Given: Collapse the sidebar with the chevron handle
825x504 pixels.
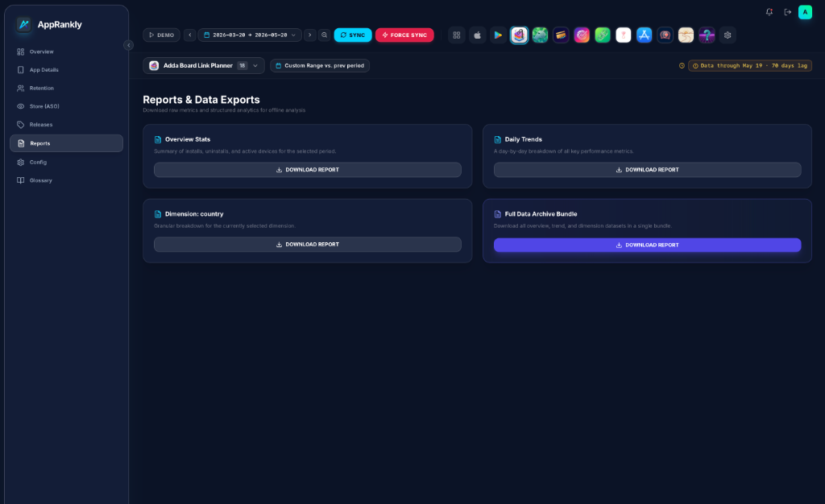Looking at the screenshot, I should 128,45.
